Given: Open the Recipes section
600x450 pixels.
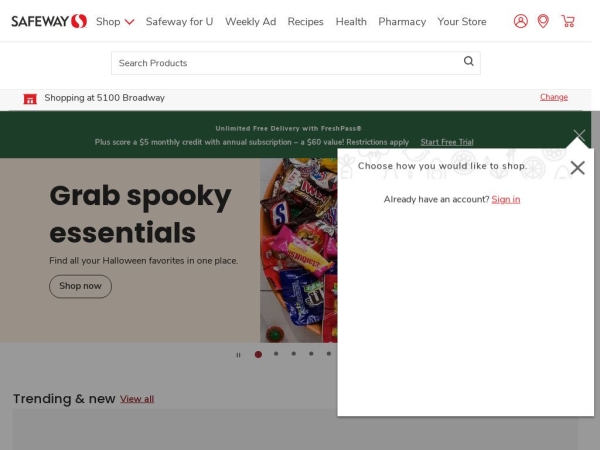Looking at the screenshot, I should [x=305, y=22].
